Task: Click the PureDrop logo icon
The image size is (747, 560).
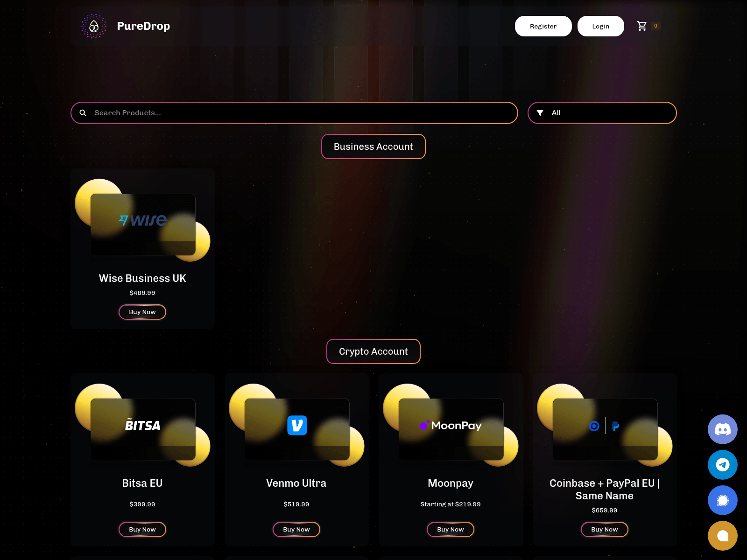Action: pyautogui.click(x=94, y=26)
